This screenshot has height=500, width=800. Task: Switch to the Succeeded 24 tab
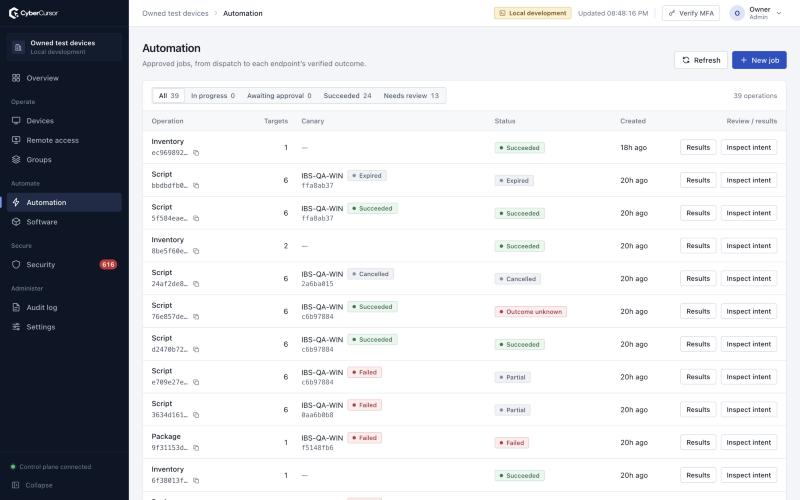coord(347,96)
